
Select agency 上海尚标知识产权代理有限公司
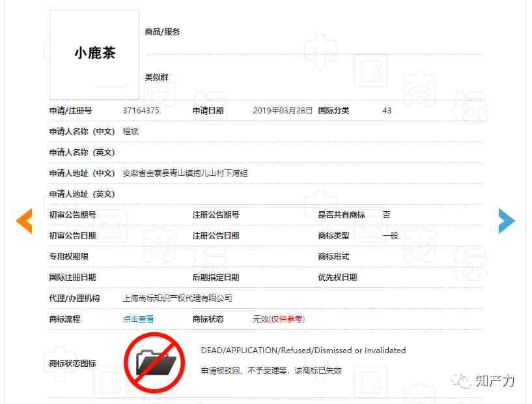pos(178,298)
